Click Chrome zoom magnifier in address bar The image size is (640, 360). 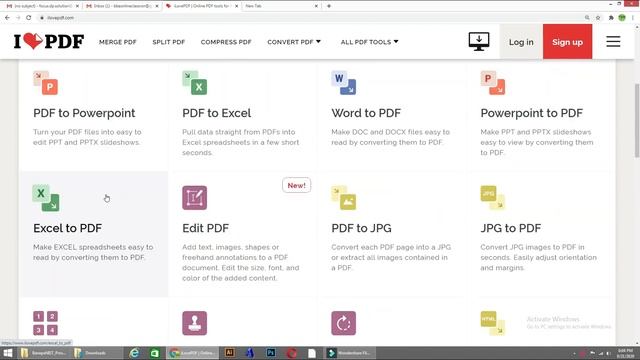(x=587, y=18)
